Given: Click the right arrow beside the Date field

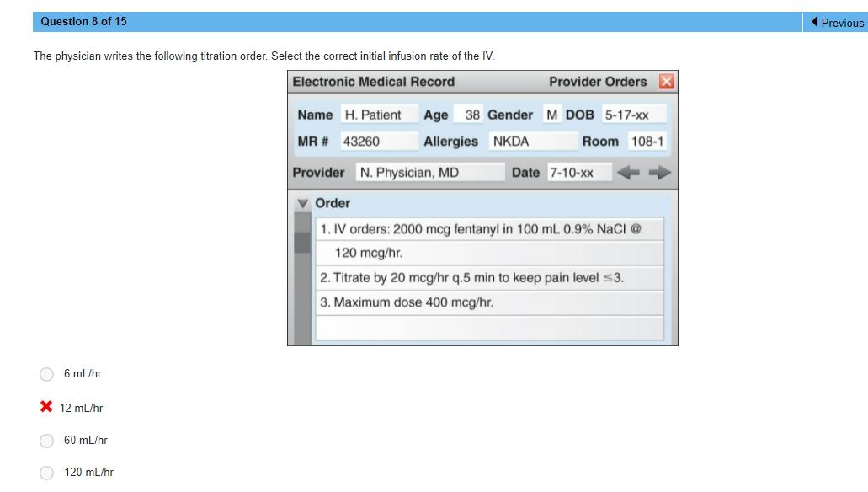Looking at the screenshot, I should click(x=661, y=172).
